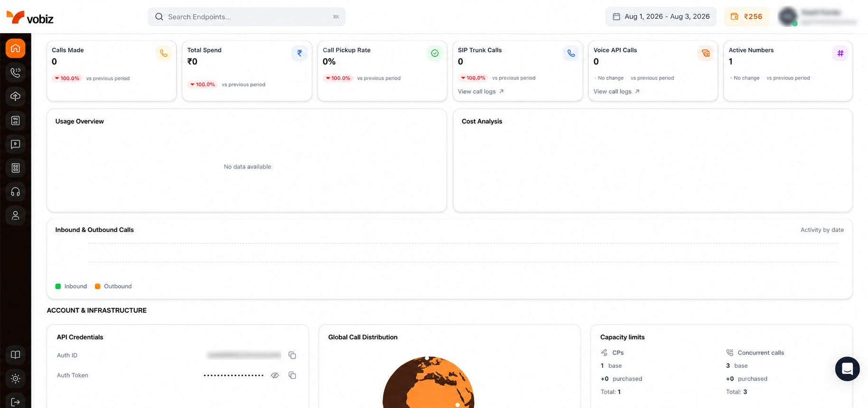Open the documentation book sidebar icon
The image size is (868, 408).
(16, 355)
